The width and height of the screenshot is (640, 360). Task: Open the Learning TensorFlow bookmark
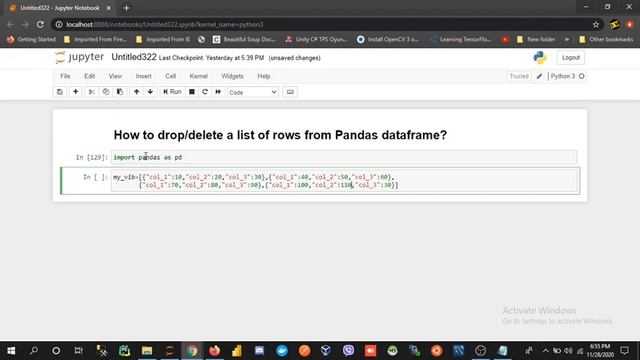461,39
